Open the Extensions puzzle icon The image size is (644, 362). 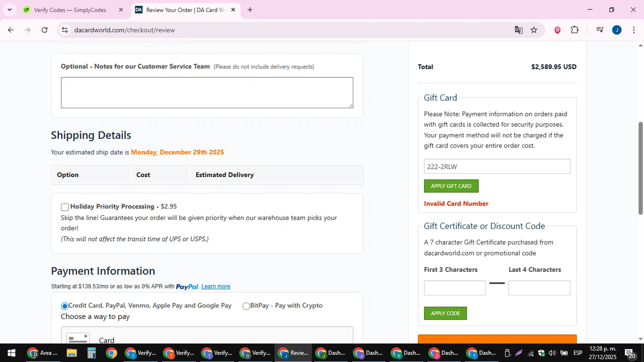574,30
